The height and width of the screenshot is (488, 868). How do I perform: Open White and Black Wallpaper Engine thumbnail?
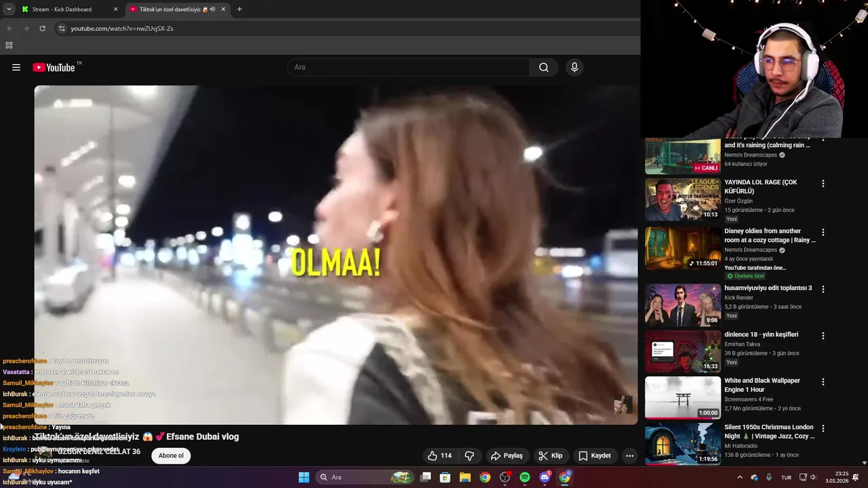click(x=683, y=398)
